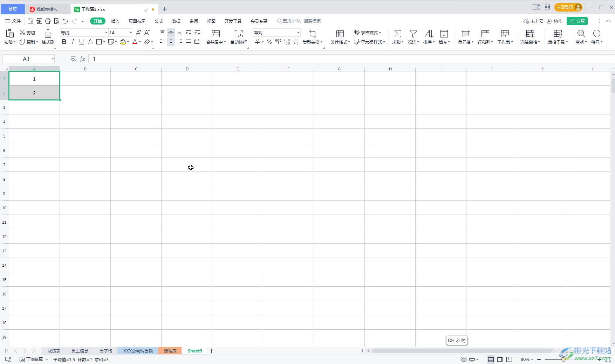Switch to the 课程表 sheet tab
Viewport: 615px width, 364px height.
coord(170,351)
